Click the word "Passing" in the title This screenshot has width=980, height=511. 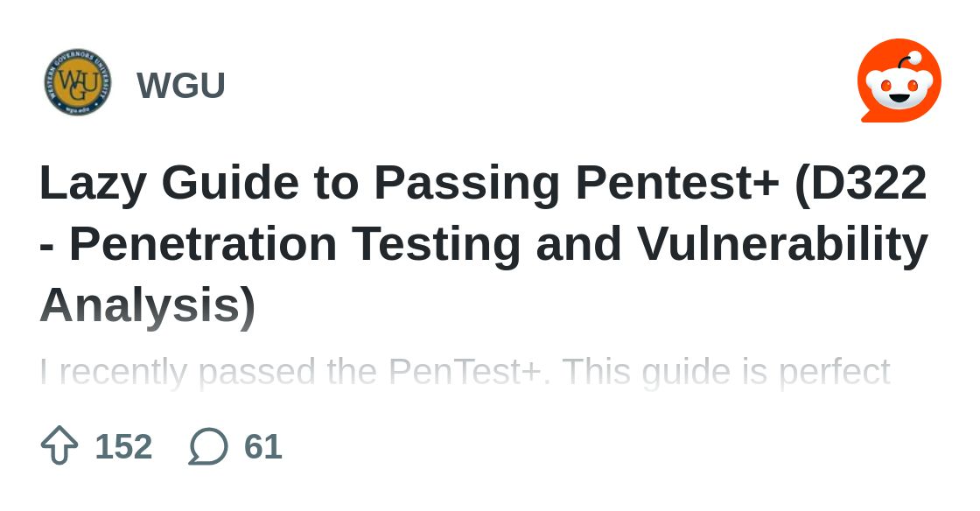[466, 184]
